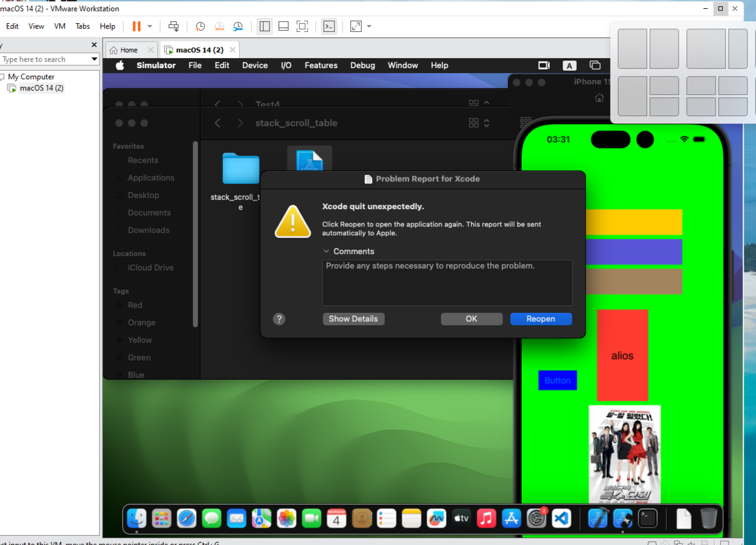Open the snapshot manager icon
Viewport: 756px width, 545px height.
[x=239, y=26]
